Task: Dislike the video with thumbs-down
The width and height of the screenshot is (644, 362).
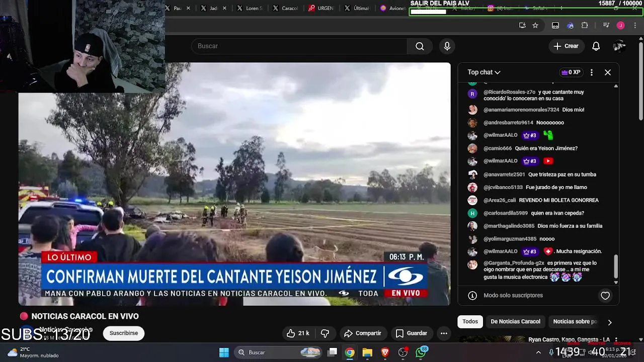Action: click(x=325, y=333)
